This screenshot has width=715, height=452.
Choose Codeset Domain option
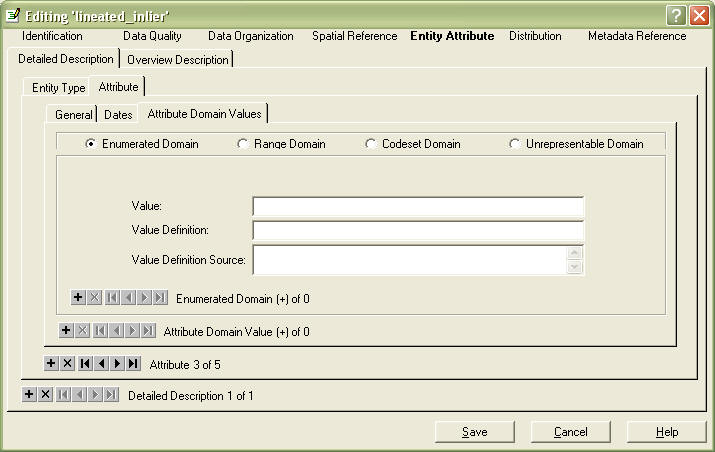click(371, 144)
